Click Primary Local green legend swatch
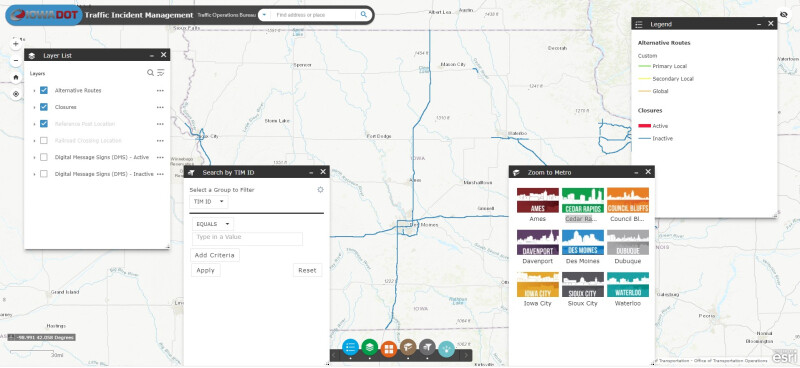Viewport: 800px width, 368px height. [x=644, y=66]
